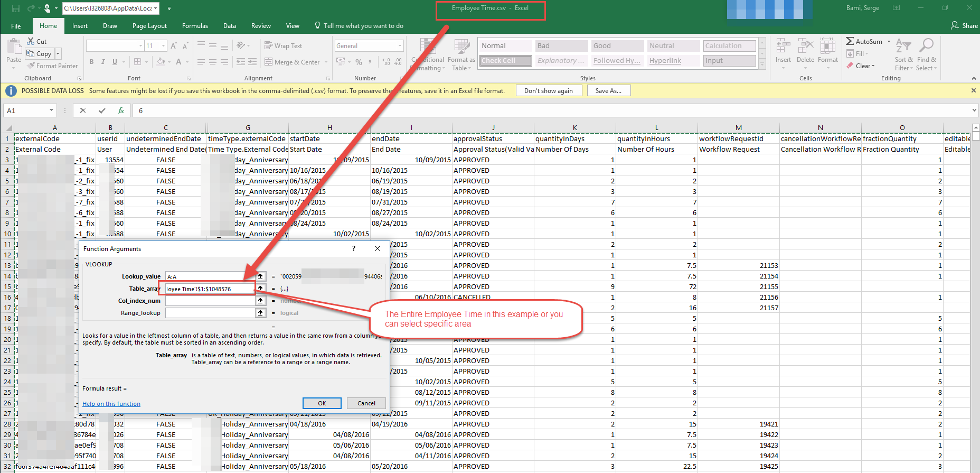Apply the Neutral cell style
The image size is (980, 473).
tap(673, 46)
